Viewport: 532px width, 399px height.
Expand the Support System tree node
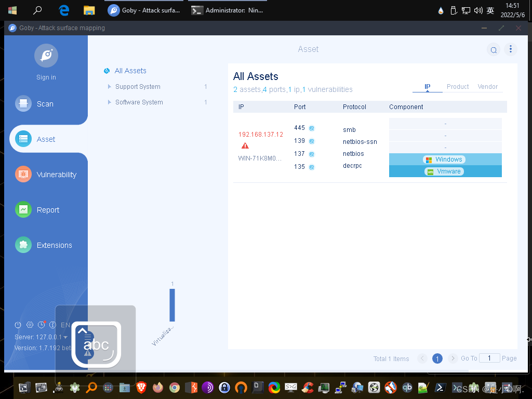(x=109, y=87)
